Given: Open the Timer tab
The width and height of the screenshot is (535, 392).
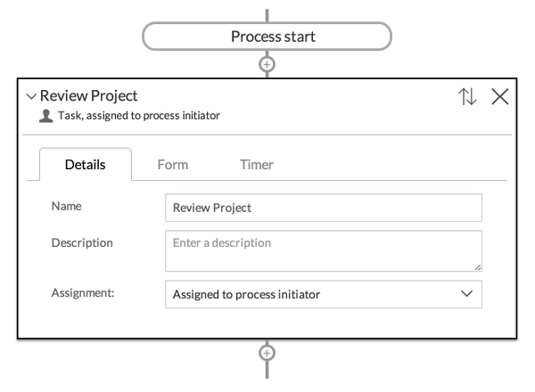Looking at the screenshot, I should point(256,164).
